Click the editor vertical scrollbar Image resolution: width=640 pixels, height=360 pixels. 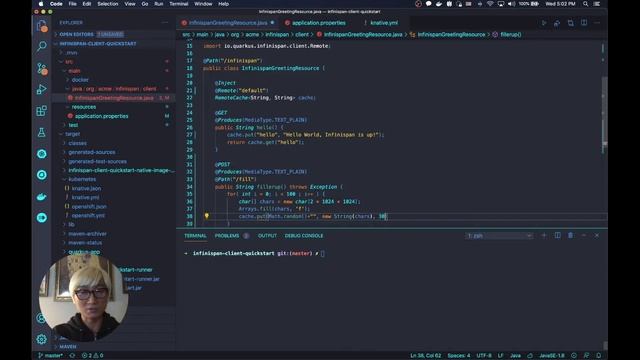click(x=604, y=114)
